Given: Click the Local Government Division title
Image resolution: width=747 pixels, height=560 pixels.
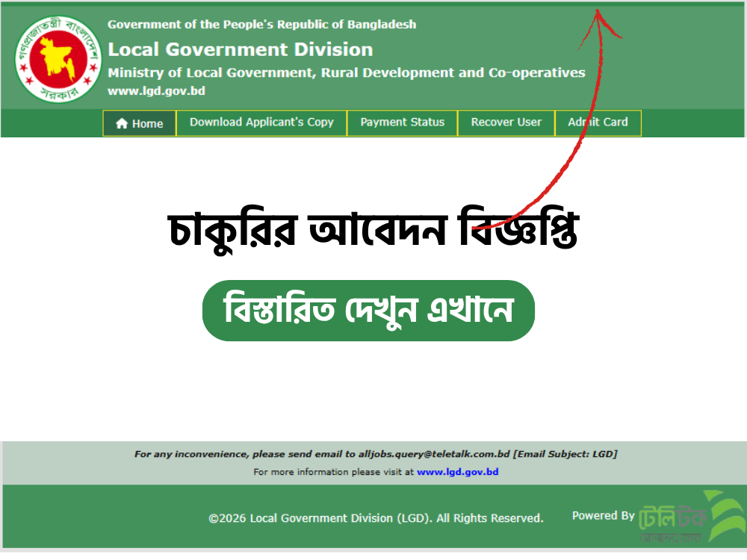Looking at the screenshot, I should click(x=240, y=49).
